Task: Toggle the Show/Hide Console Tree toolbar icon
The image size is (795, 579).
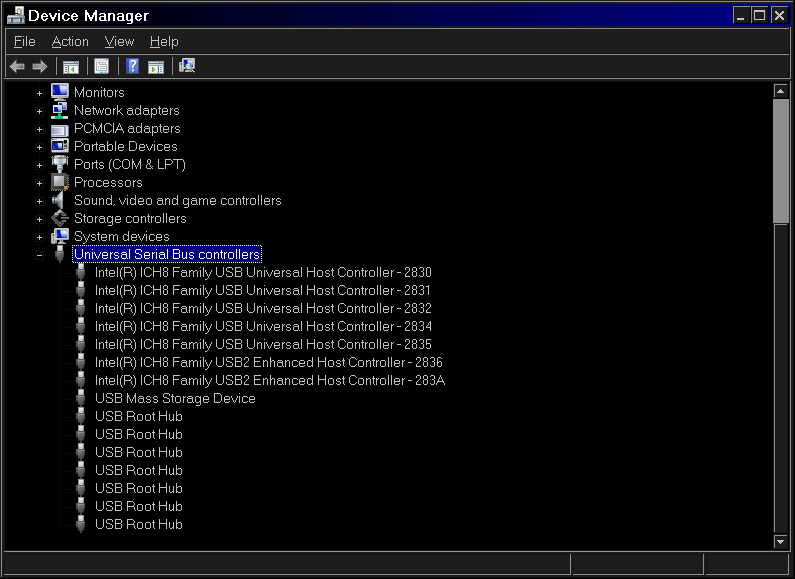Action: (x=71, y=66)
